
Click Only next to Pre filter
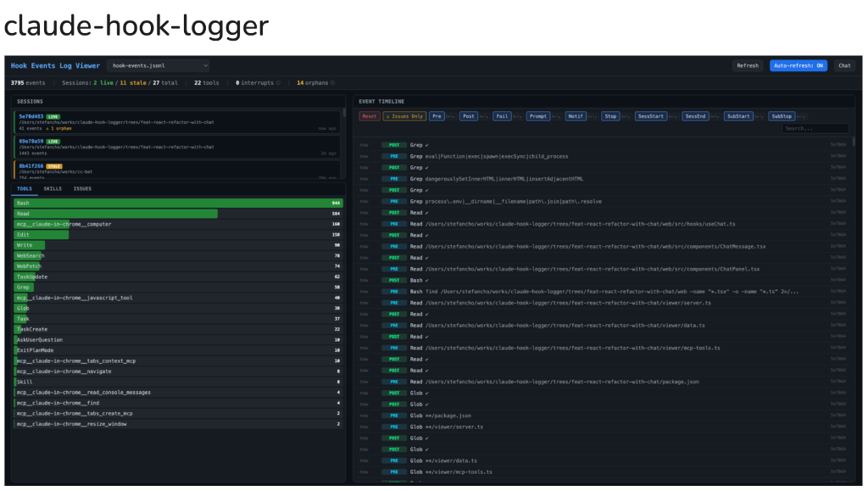pyautogui.click(x=450, y=117)
